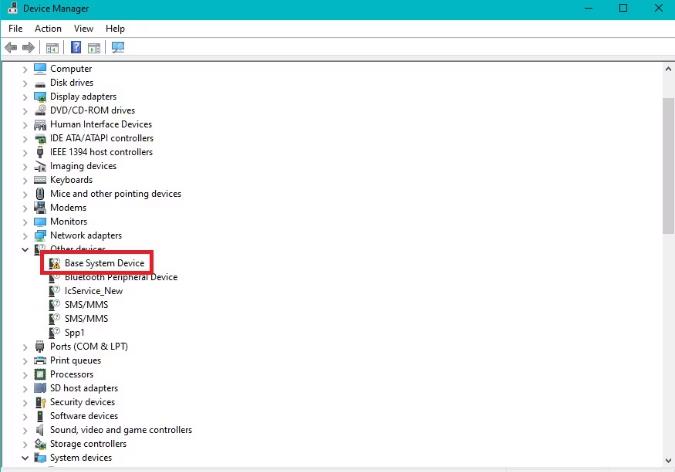Click the vertical scrollbar thumb
The height and width of the screenshot is (472, 675).
pyautogui.click(x=668, y=166)
